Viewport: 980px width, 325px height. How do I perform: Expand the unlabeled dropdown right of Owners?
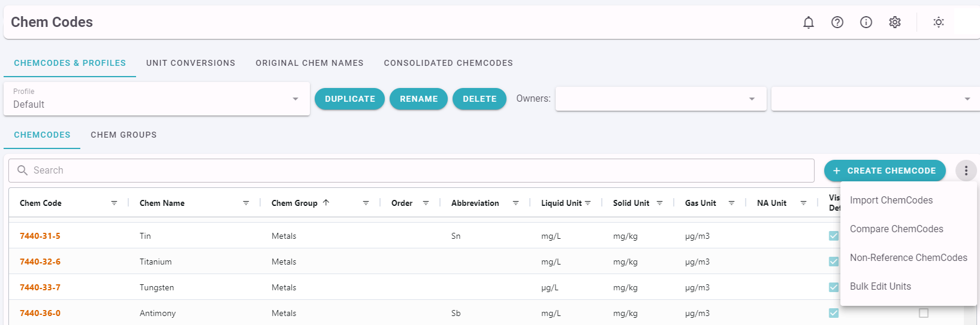(x=876, y=99)
